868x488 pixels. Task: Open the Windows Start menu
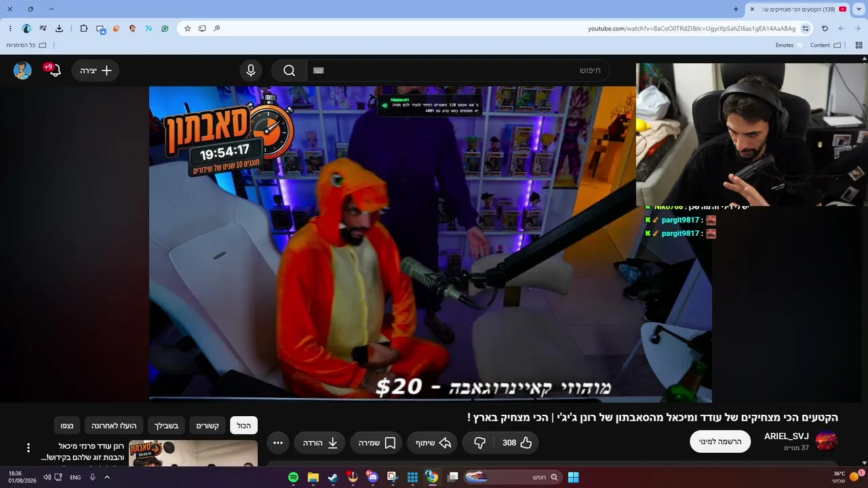point(573,477)
